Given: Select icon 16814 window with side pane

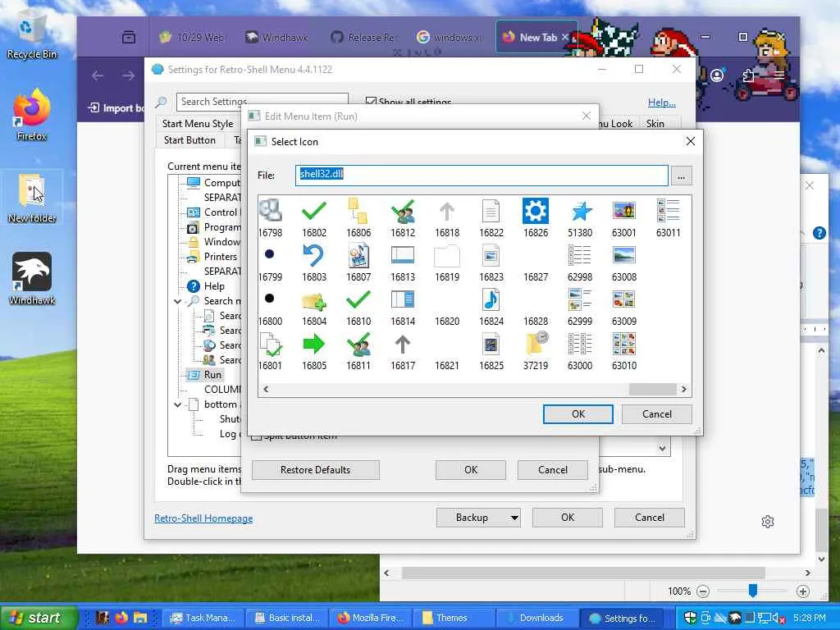Looking at the screenshot, I should pos(403,299).
